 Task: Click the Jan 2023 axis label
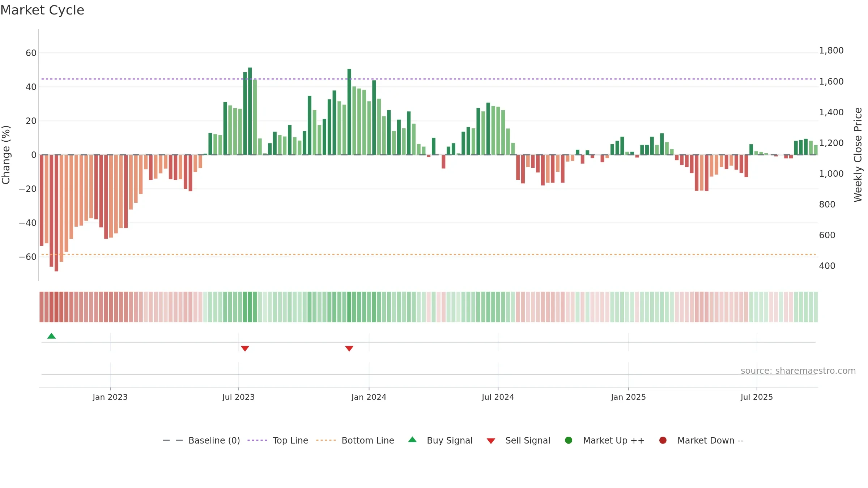[x=110, y=397]
